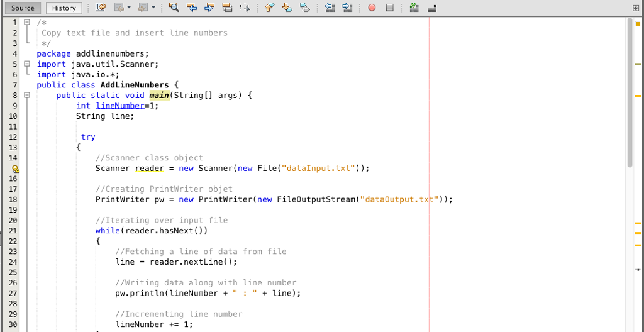This screenshot has height=332, width=644.
Task: Click the package addlinenumbers statement
Action: 92,54
